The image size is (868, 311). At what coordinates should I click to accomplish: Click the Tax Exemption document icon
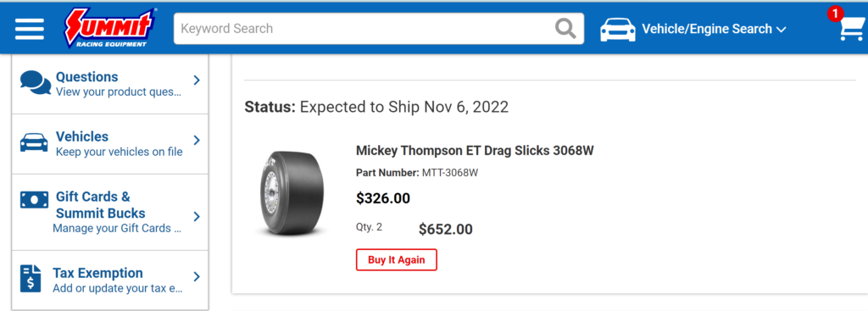(x=31, y=278)
